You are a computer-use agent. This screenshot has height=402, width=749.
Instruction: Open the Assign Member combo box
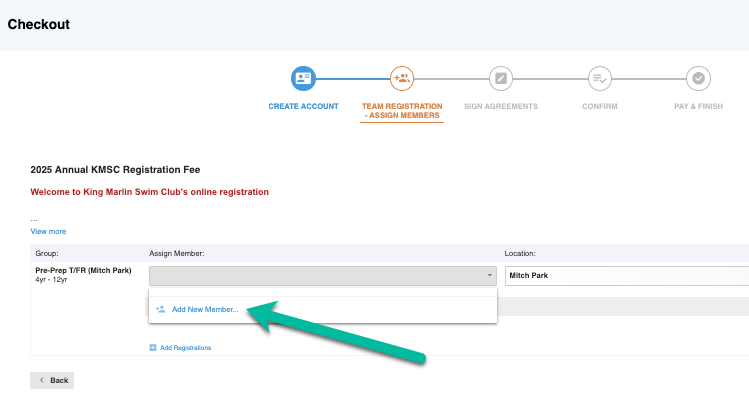coord(320,276)
